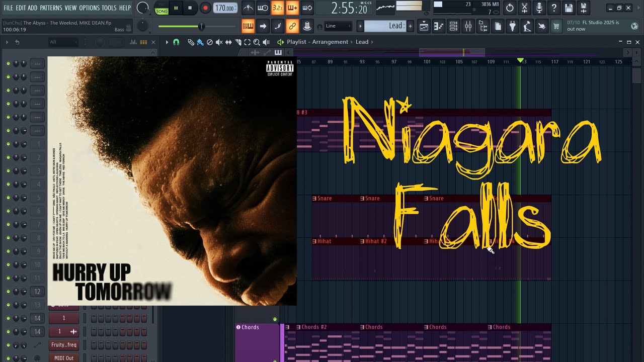Toggle the green LED of MIDI Out channel

8,358
